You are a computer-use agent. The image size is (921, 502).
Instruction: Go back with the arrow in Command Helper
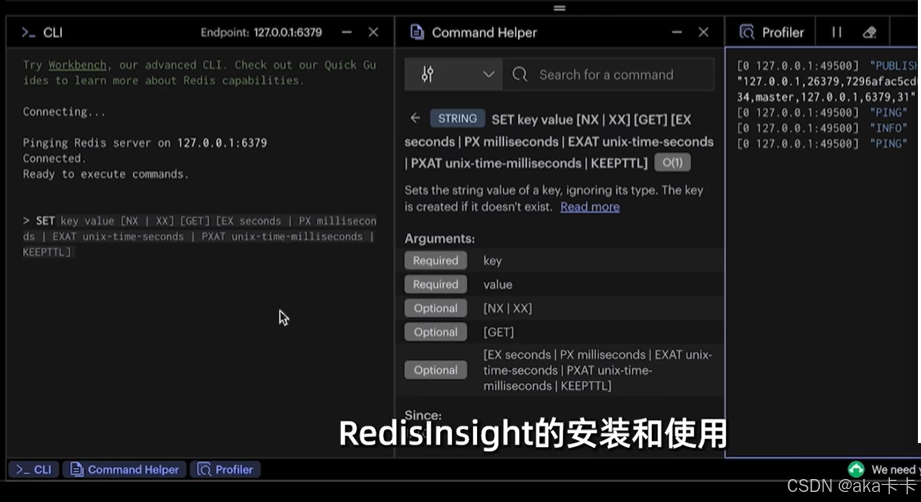pos(415,118)
